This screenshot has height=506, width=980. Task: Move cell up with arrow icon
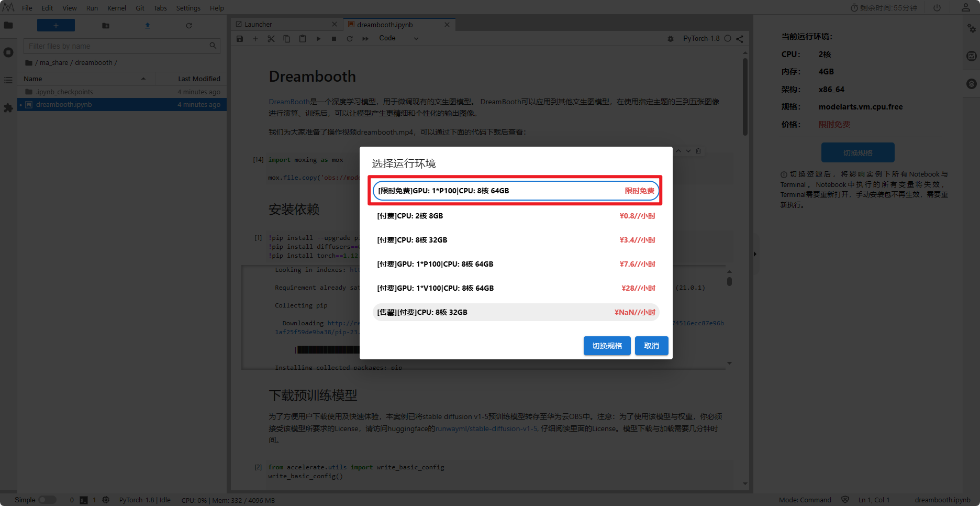tap(678, 151)
